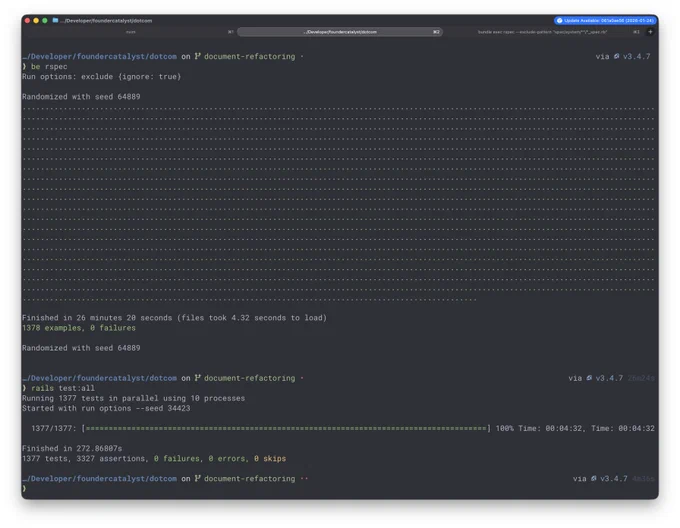Click 'Running 1377 tests in parallel' line
680x528 pixels.
point(134,398)
